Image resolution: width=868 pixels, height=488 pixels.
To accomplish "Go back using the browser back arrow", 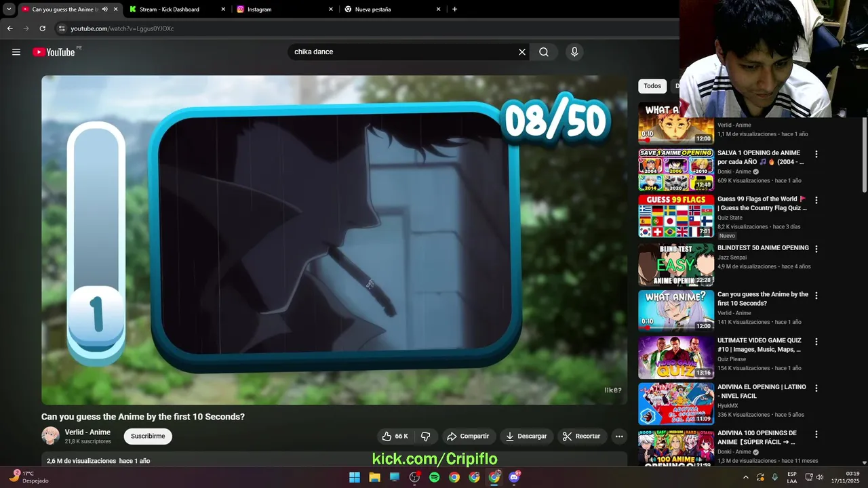I will pyautogui.click(x=9, y=28).
